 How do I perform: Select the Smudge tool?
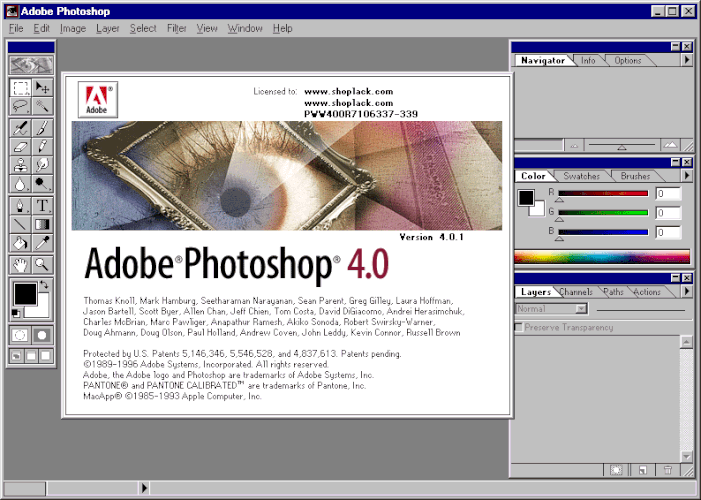[42, 165]
